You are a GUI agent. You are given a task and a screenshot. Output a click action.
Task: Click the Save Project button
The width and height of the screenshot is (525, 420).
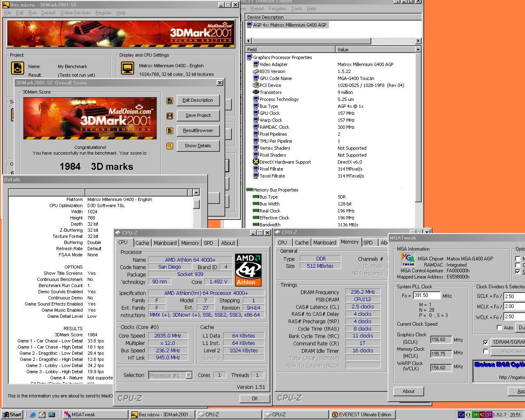[x=198, y=115]
